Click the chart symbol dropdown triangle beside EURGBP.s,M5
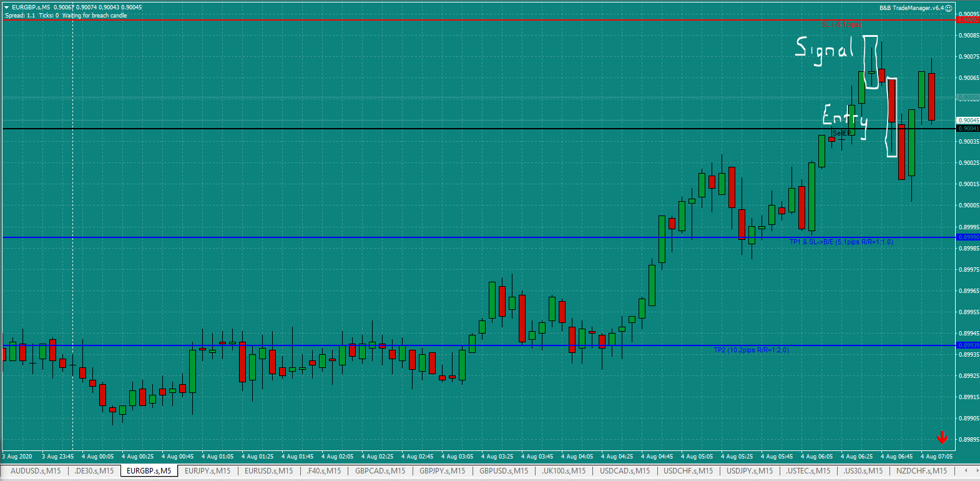The image size is (980, 481). (x=6, y=7)
